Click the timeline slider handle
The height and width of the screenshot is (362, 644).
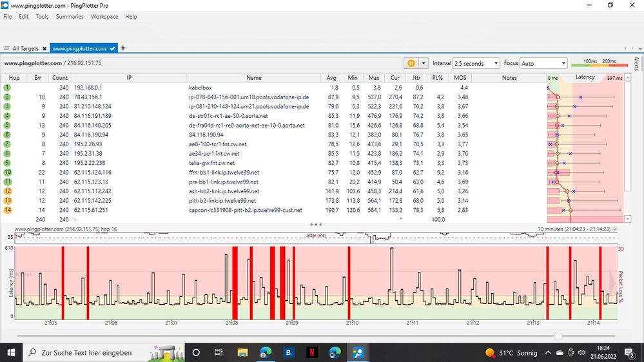tap(558, 336)
